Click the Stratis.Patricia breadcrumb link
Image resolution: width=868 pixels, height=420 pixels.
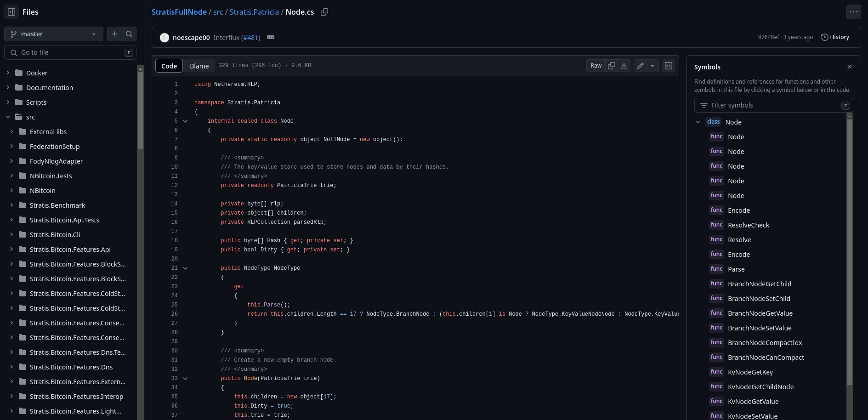click(254, 12)
